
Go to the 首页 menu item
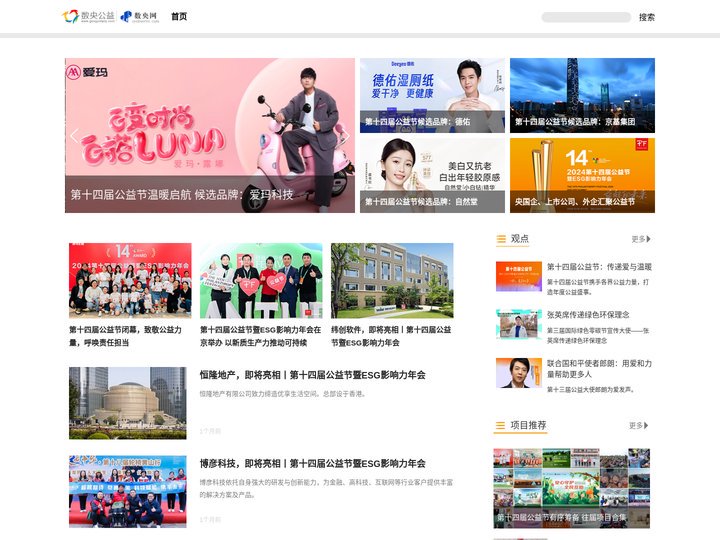click(x=179, y=17)
